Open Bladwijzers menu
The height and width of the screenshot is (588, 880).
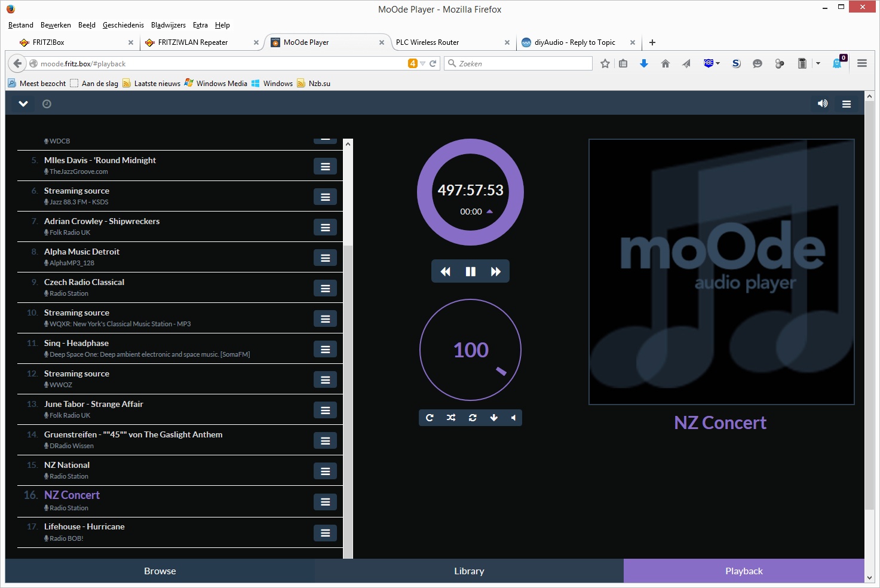168,25
